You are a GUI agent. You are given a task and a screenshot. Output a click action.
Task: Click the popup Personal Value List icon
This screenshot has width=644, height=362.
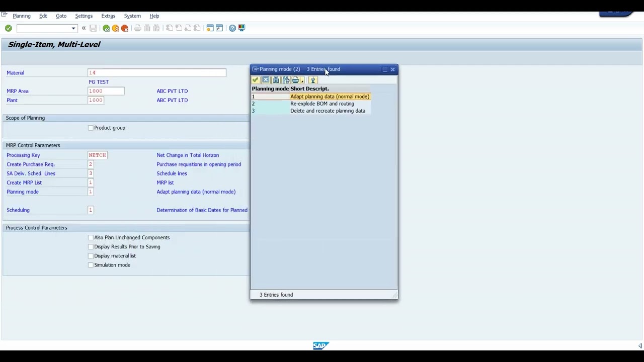[x=313, y=80]
